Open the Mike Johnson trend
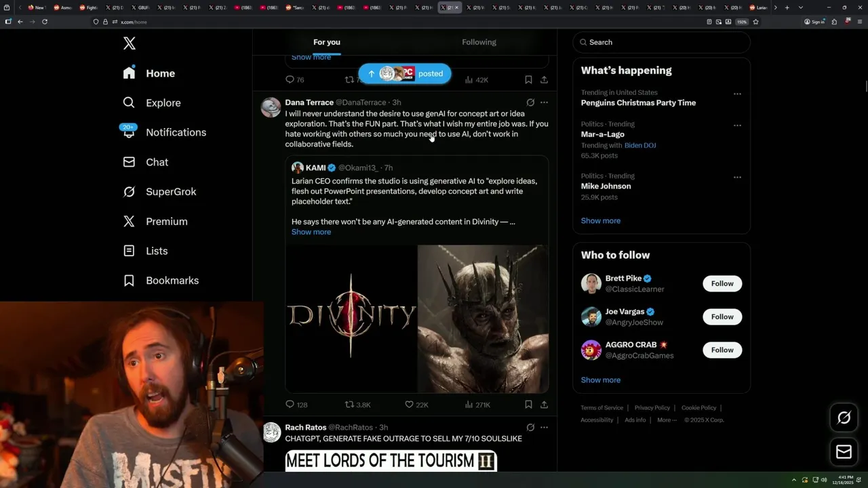The image size is (868, 488). pos(606,186)
